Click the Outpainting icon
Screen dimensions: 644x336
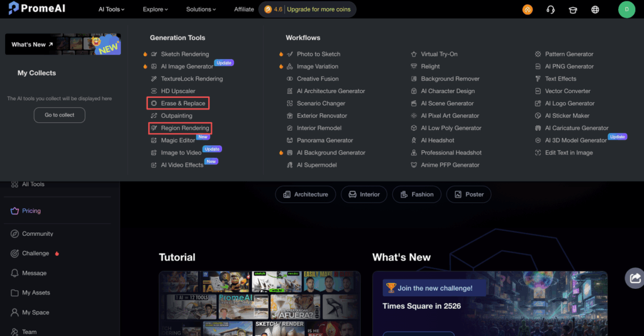tap(154, 115)
